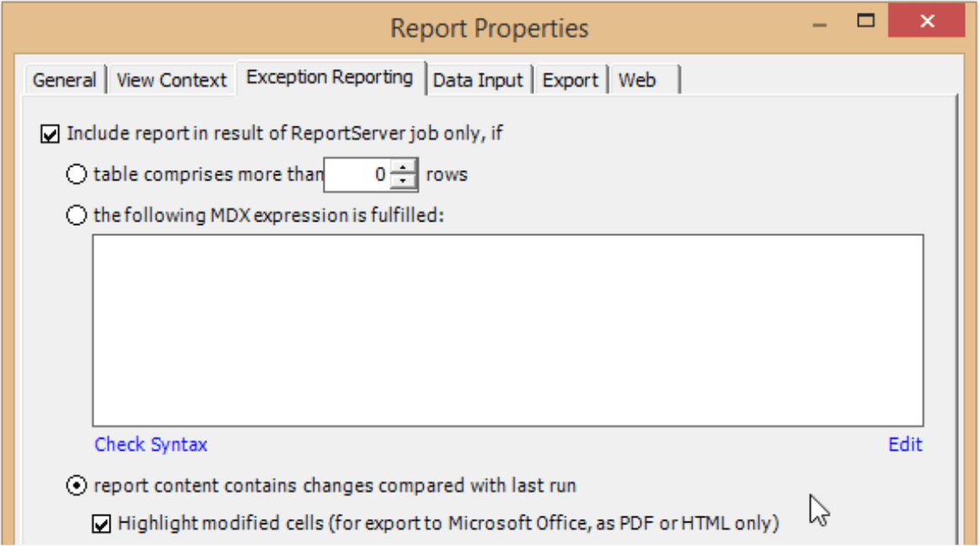Maximize the Report Properties window

[865, 21]
